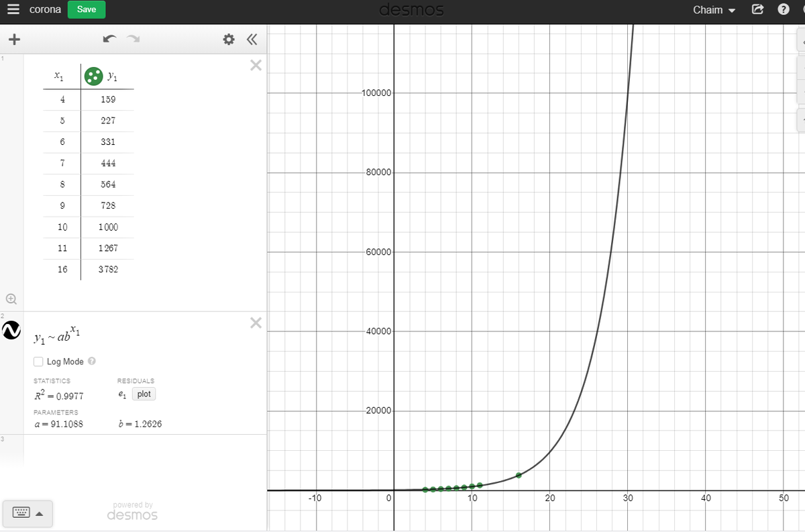805x532 pixels.
Task: Click the 30 x-axis label
Action: tap(627, 498)
